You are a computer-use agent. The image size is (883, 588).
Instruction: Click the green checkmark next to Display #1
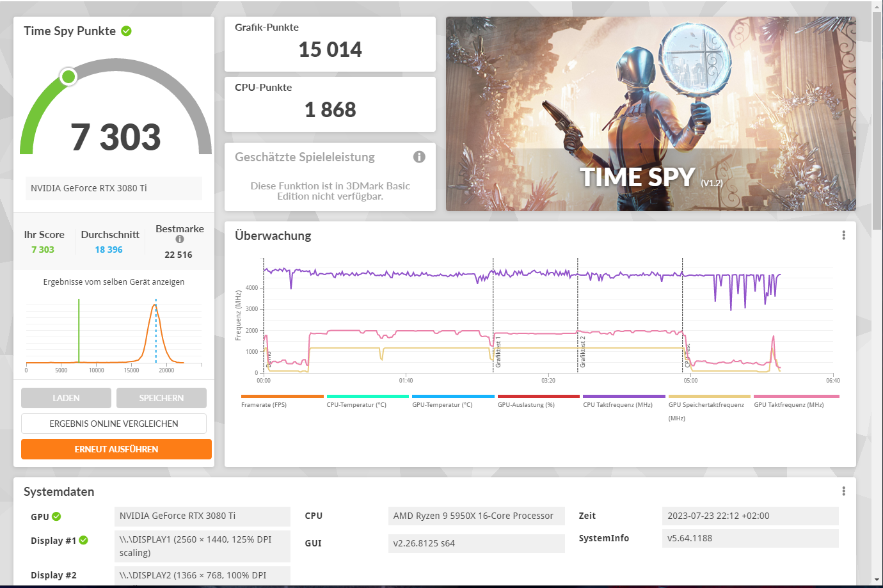tap(83, 541)
